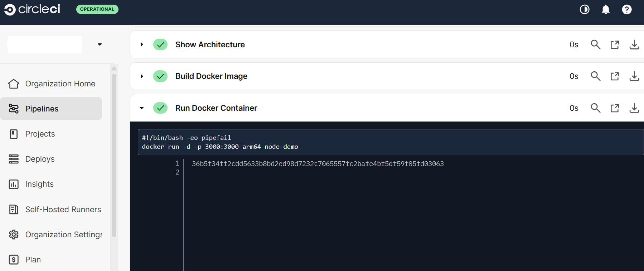Expand the Show Architecture step
Viewport: 644px width, 271px height.
pos(142,44)
